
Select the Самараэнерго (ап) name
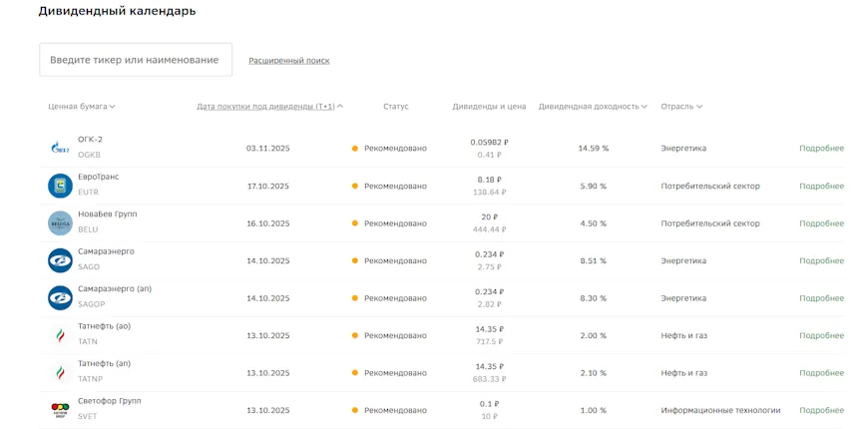click(x=115, y=289)
